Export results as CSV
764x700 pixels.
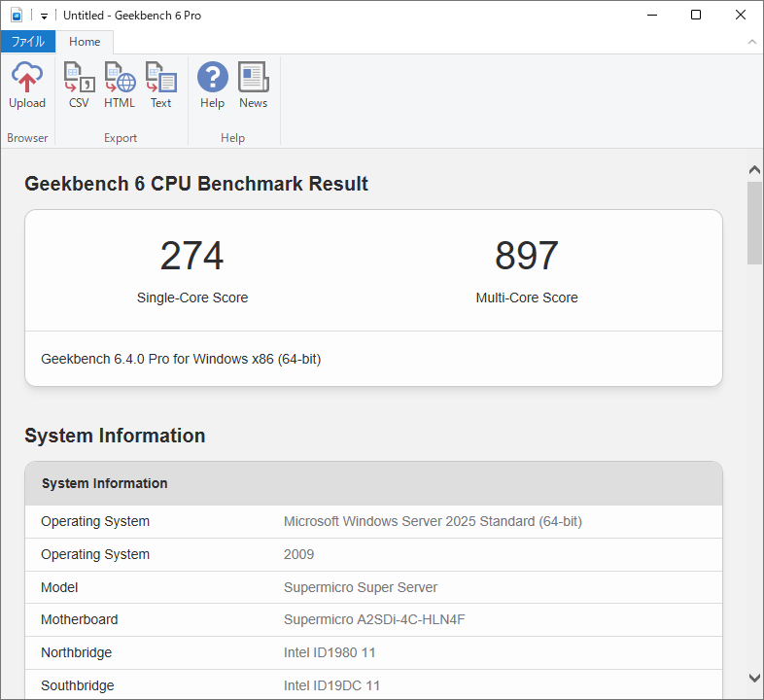(79, 86)
